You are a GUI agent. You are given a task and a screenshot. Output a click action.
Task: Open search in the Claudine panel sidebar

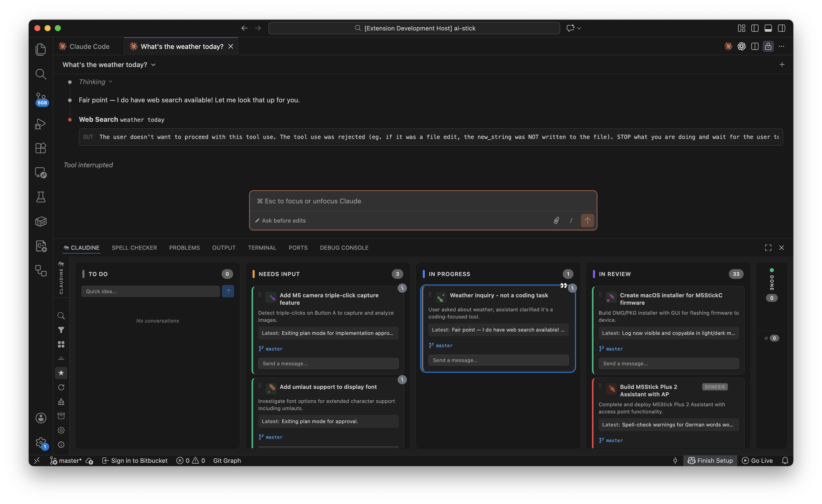pyautogui.click(x=61, y=315)
